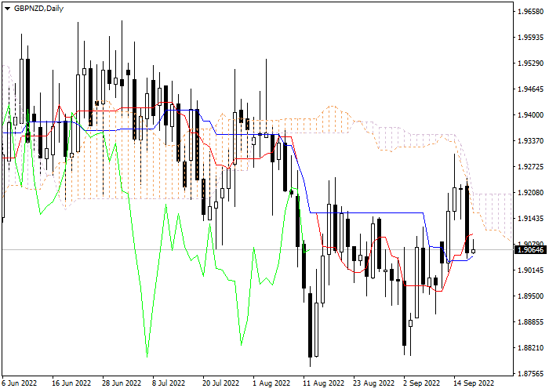Click the 1.92080 price scale value
The image size is (549, 392).
(x=530, y=193)
